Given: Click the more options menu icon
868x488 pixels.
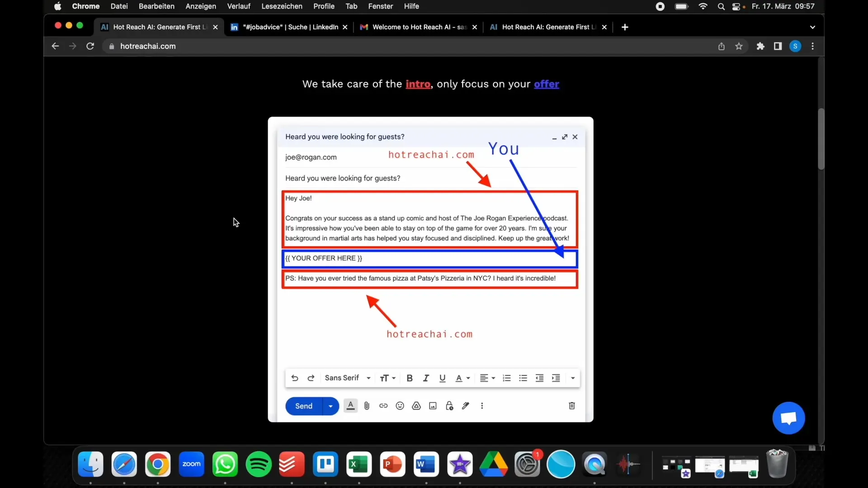Looking at the screenshot, I should click(482, 406).
